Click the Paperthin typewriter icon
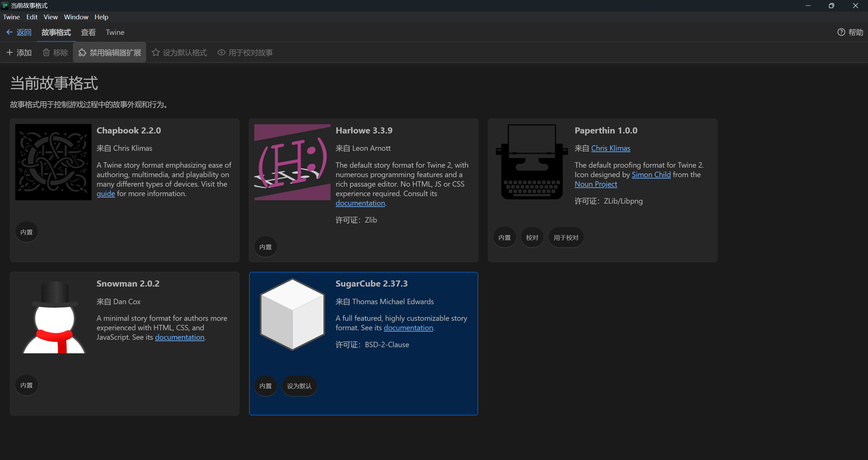The width and height of the screenshot is (868, 460). [531, 162]
